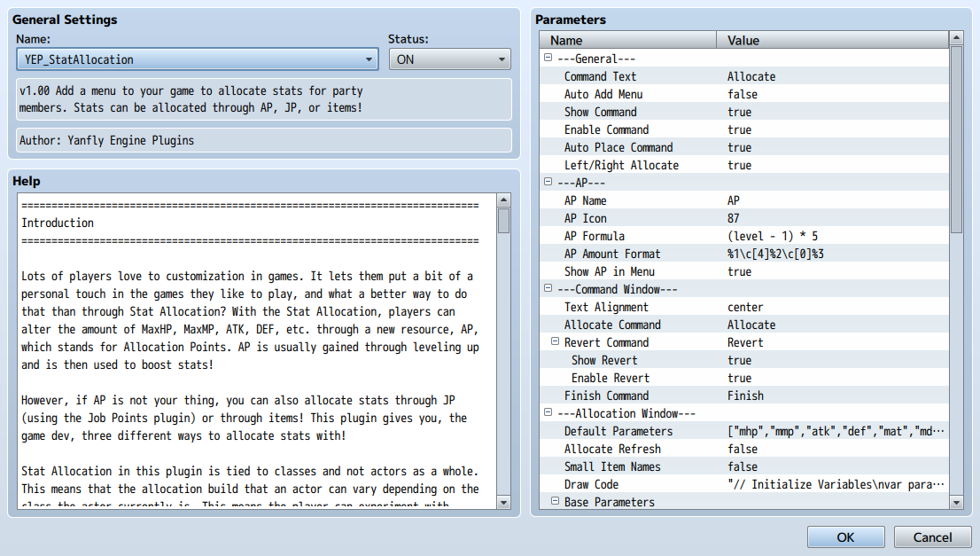This screenshot has width=980, height=556.
Task: Open the Status ON dropdown
Action: point(449,59)
